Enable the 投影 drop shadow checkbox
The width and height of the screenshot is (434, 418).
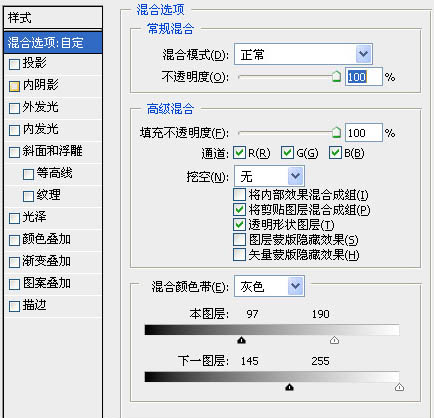pyautogui.click(x=14, y=64)
